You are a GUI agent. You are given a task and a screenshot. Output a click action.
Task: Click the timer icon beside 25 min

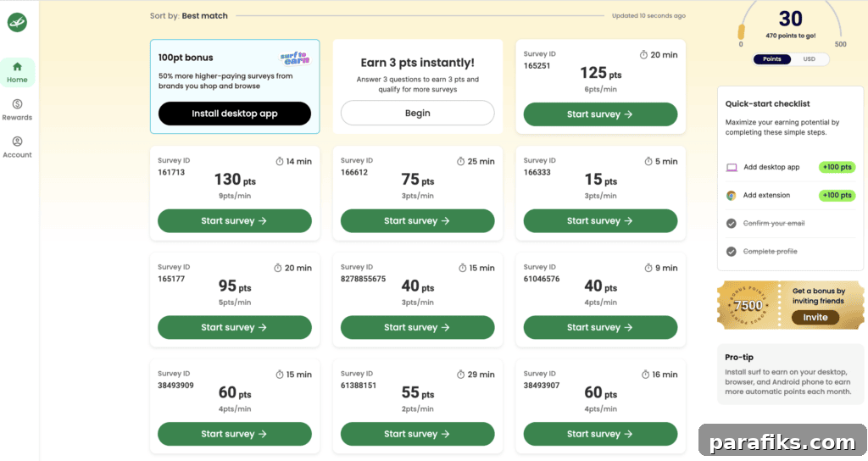460,161
